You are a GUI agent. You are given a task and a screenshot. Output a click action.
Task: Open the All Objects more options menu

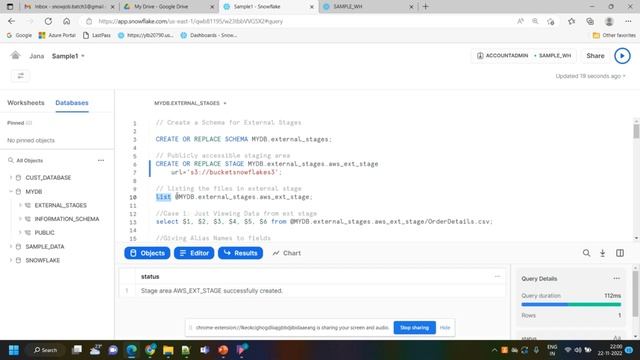(x=101, y=160)
